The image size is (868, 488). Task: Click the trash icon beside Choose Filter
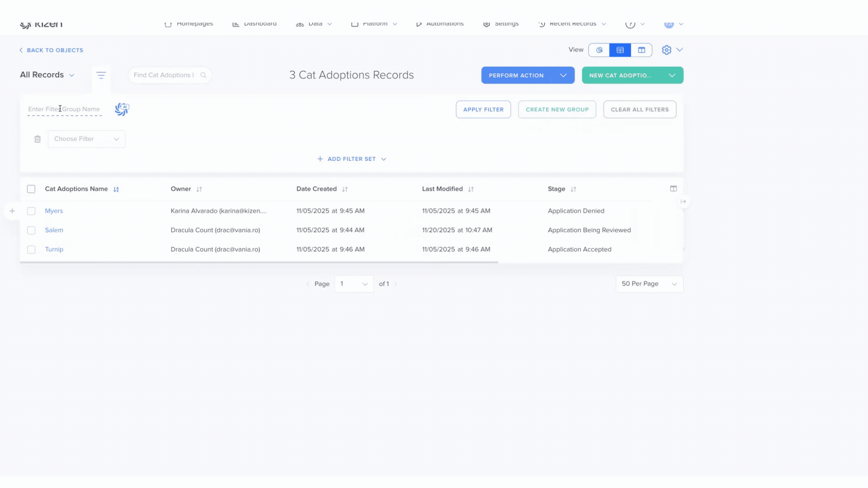coord(38,139)
